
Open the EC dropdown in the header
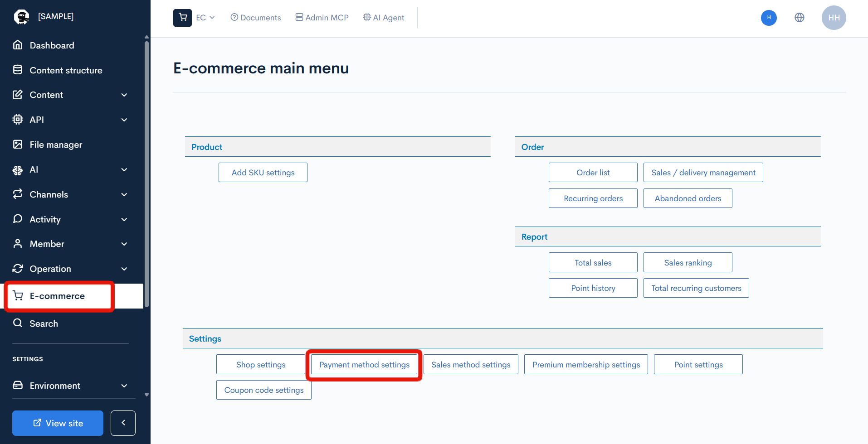[205, 18]
